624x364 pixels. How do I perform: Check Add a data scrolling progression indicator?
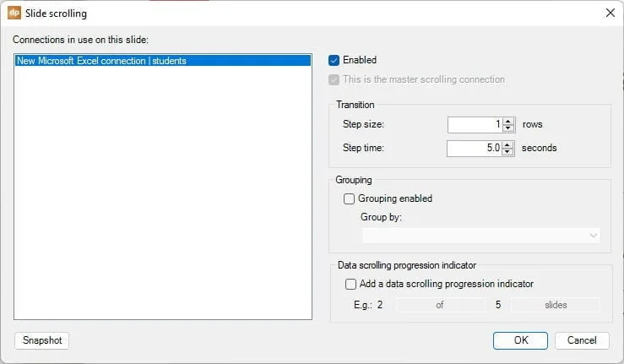(x=350, y=284)
